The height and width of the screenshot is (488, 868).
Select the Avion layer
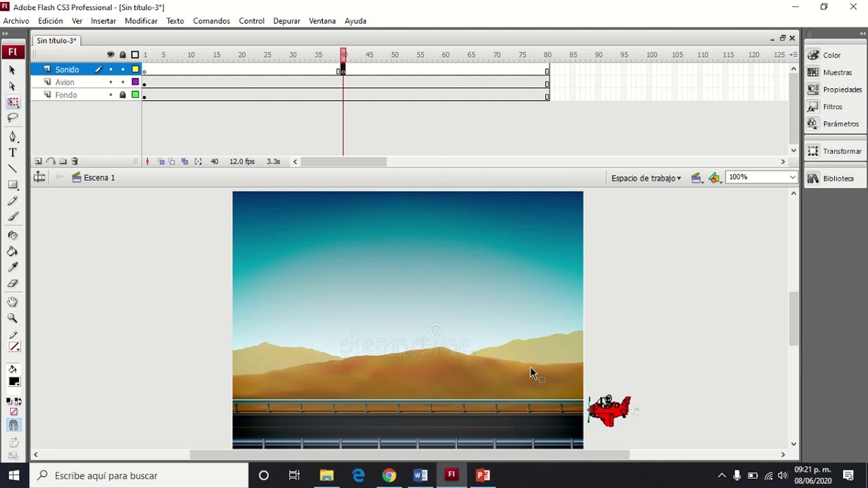(65, 82)
